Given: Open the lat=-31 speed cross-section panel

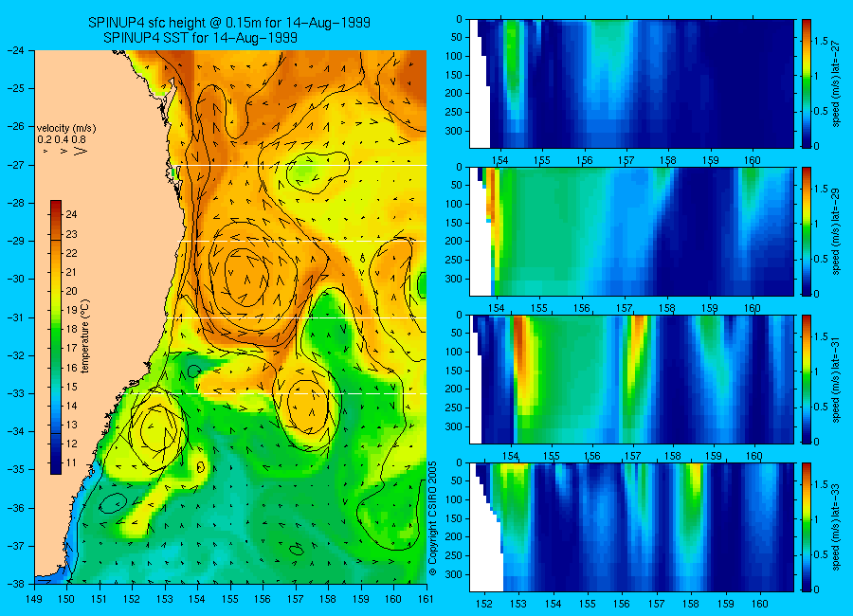Looking at the screenshot, I should click(x=631, y=379).
